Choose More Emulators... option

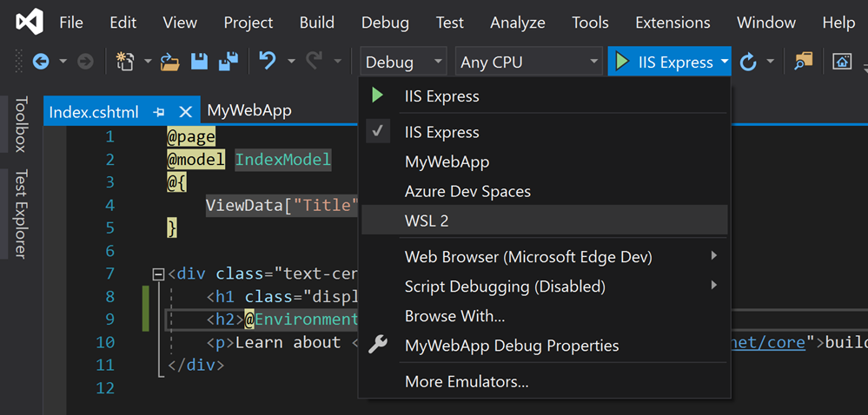pyautogui.click(x=545, y=381)
